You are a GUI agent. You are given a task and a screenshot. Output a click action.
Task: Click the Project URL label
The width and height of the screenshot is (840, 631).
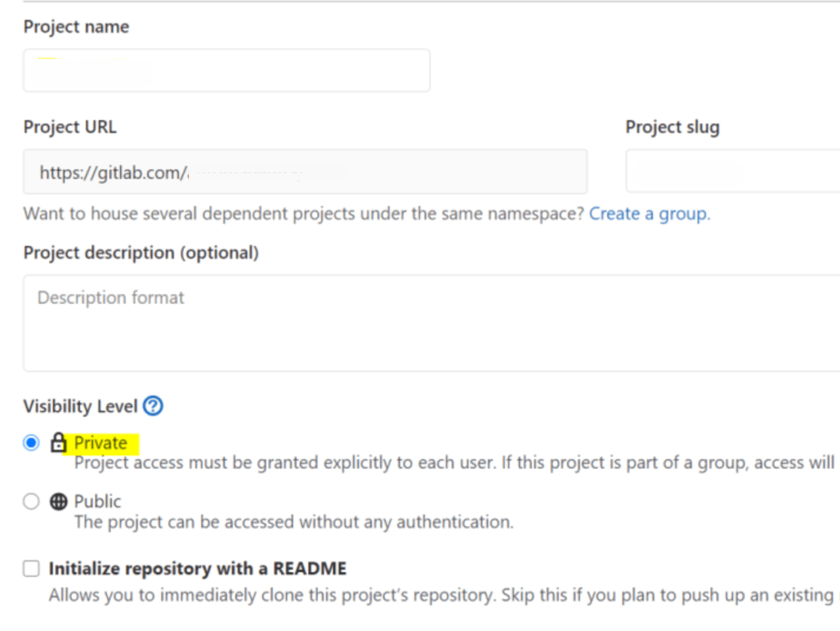click(x=70, y=127)
